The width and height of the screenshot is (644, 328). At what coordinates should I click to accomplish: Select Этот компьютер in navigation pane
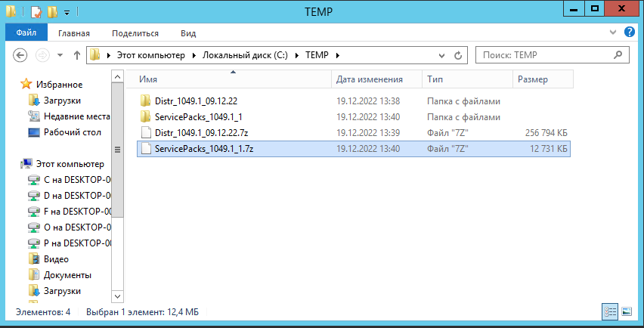coord(70,164)
